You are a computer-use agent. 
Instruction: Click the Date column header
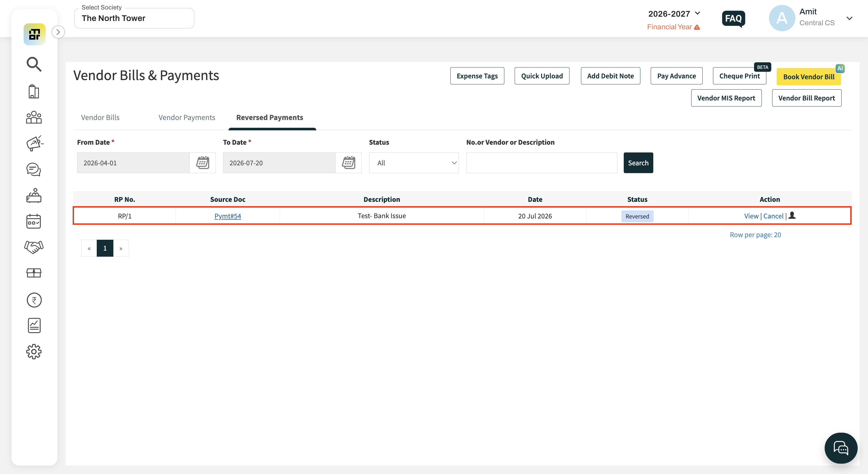point(535,199)
